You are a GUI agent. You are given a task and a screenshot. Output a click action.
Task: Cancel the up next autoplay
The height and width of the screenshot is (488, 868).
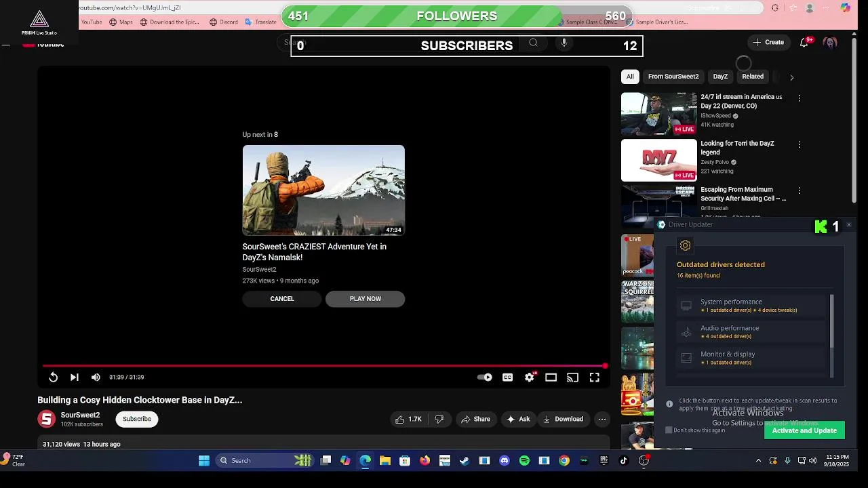pos(282,299)
